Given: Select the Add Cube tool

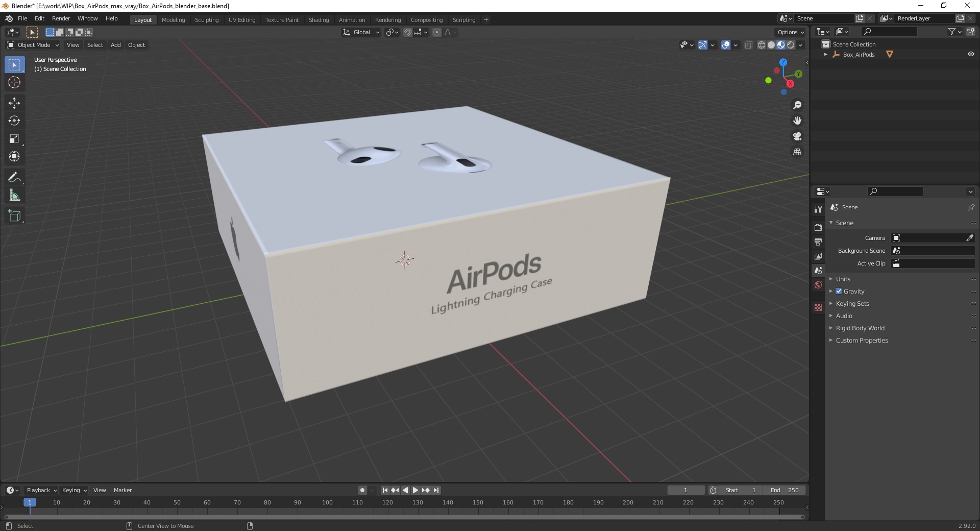Looking at the screenshot, I should (14, 216).
